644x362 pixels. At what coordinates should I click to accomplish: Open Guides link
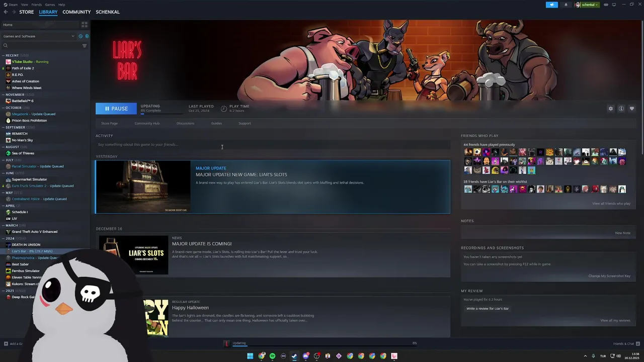(216, 123)
